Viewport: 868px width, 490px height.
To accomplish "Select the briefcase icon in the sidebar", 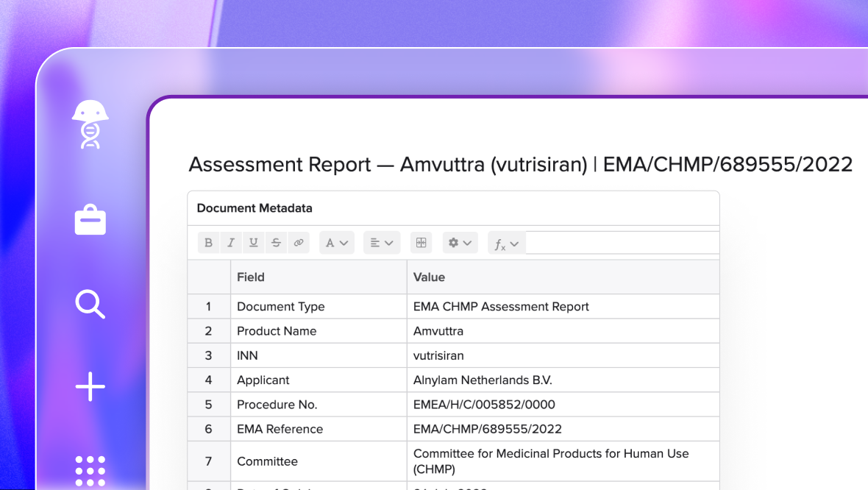I will pos(90,219).
